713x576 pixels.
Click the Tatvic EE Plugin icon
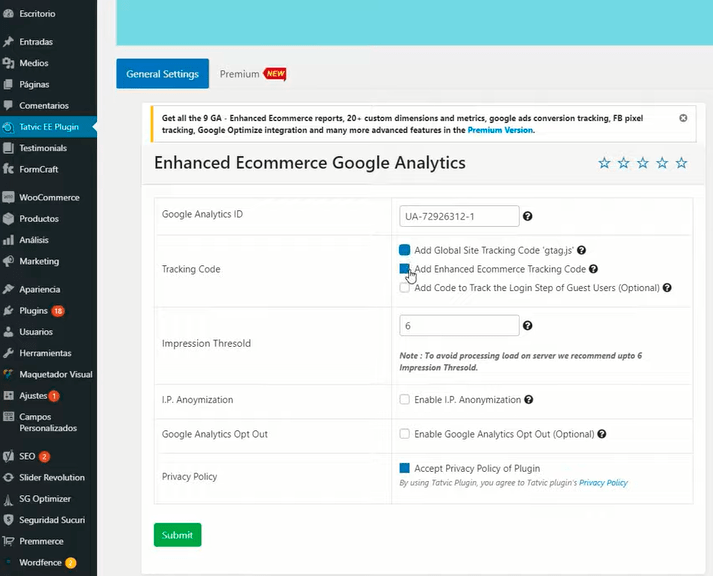click(x=8, y=127)
